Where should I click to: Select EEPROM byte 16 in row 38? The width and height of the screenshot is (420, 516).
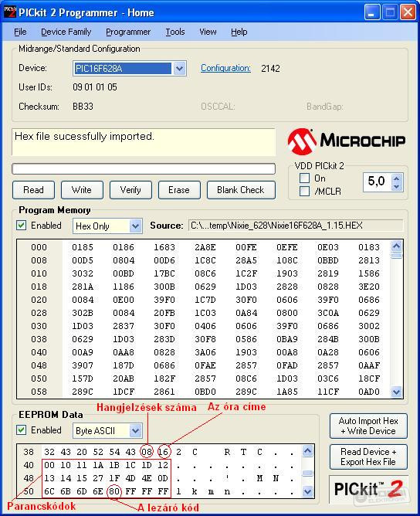pos(163,452)
